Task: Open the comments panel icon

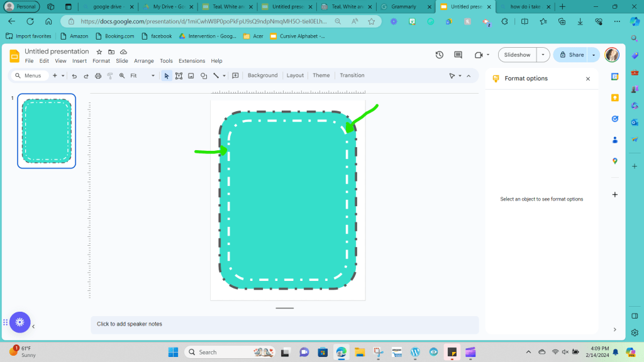Action: 458,55
